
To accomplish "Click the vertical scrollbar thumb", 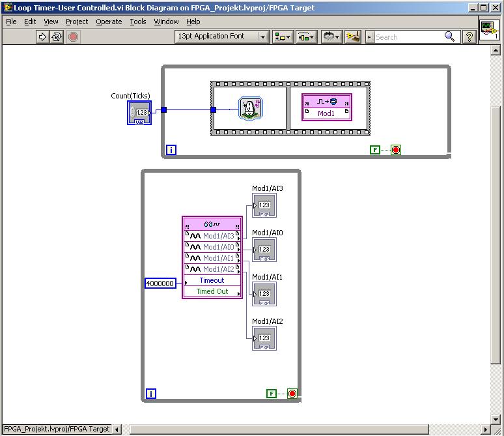I will [496, 235].
